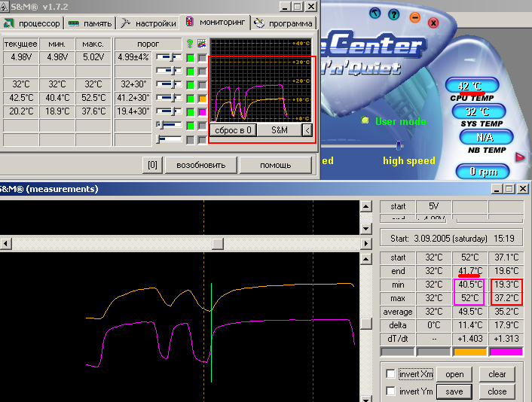Click the orange color swatch under dT/dt
This screenshot has height=402, width=532.
pos(470,352)
